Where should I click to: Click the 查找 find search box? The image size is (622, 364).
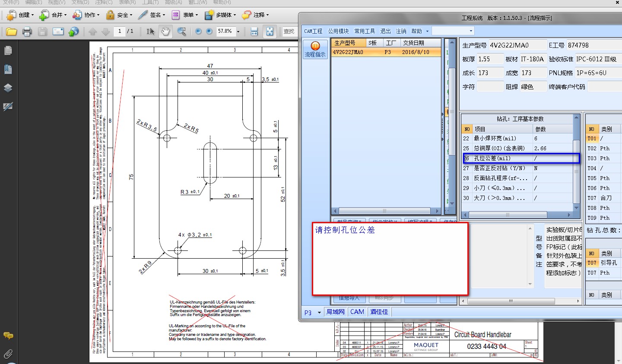click(289, 31)
